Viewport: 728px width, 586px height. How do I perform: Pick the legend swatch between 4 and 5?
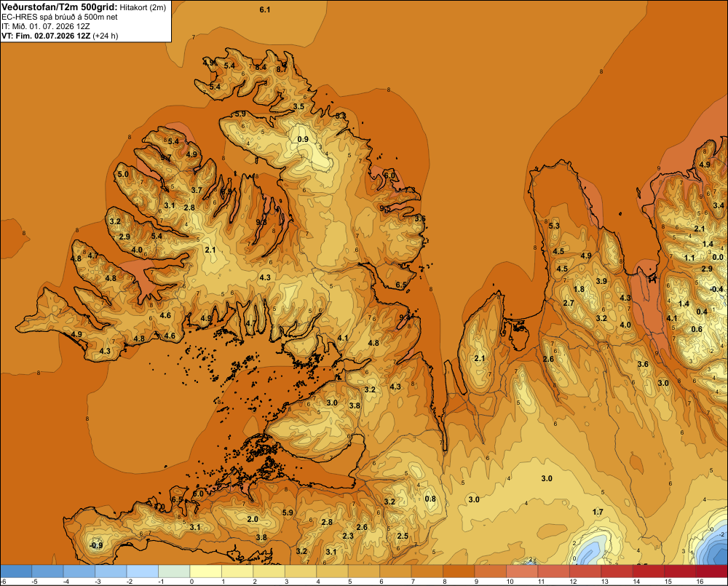click(x=333, y=571)
